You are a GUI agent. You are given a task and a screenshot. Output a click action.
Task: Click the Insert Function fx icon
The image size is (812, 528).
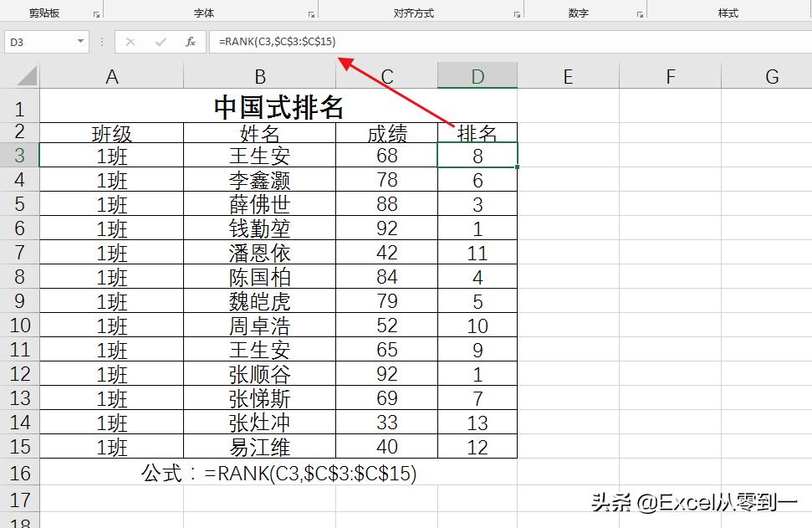click(x=191, y=40)
